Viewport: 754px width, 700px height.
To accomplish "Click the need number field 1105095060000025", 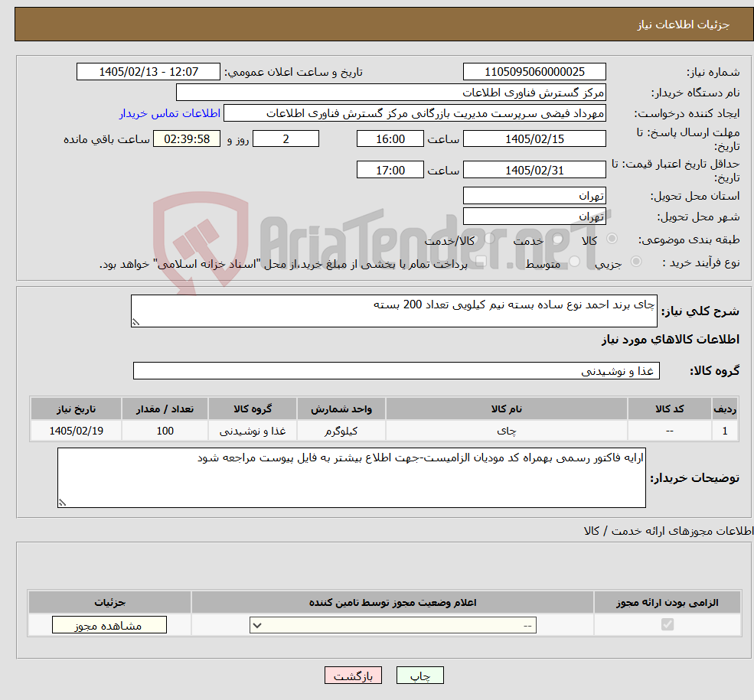I will [x=534, y=72].
